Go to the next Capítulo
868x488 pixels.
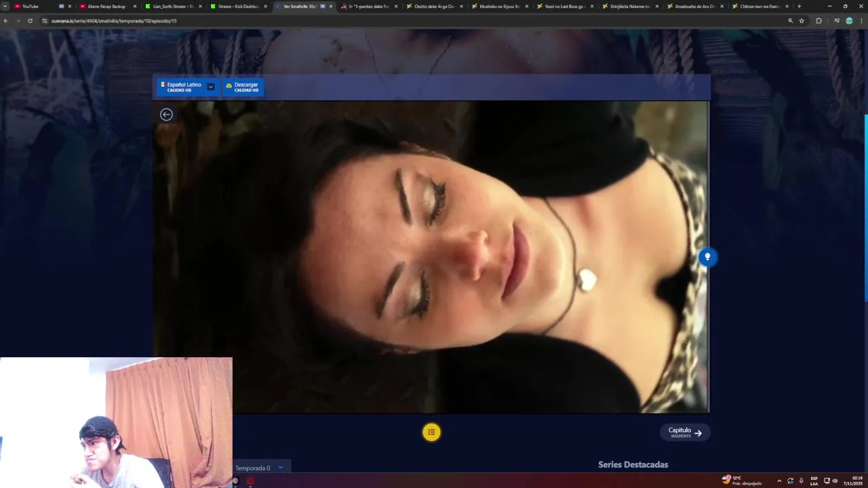(x=685, y=432)
